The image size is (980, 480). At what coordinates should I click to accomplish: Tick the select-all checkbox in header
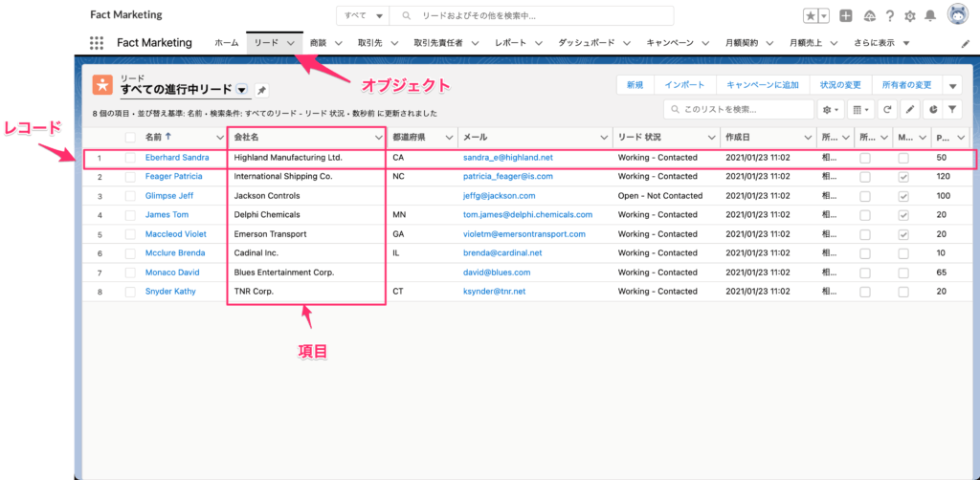[x=131, y=137]
